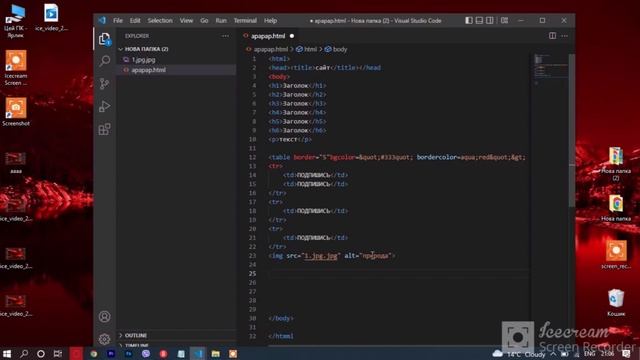Open the Go menu
640x360 pixels.
(204, 20)
